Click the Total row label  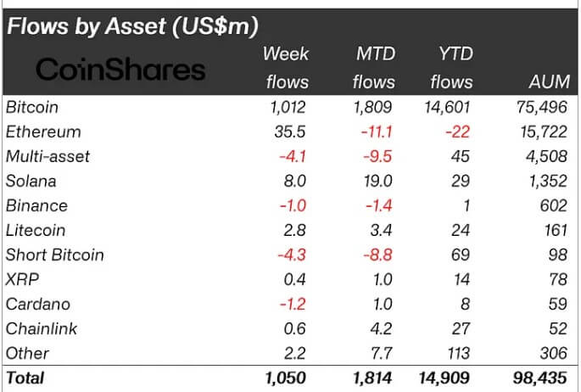click(x=25, y=378)
